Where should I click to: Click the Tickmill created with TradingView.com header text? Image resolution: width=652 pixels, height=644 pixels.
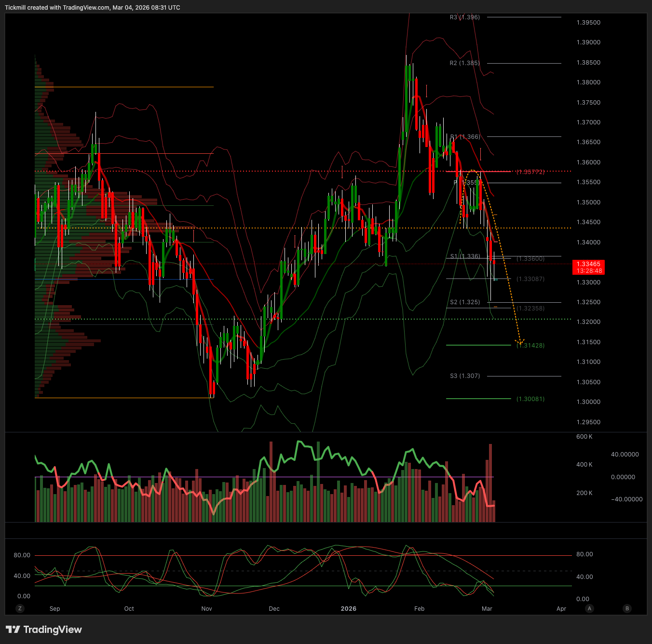point(92,8)
